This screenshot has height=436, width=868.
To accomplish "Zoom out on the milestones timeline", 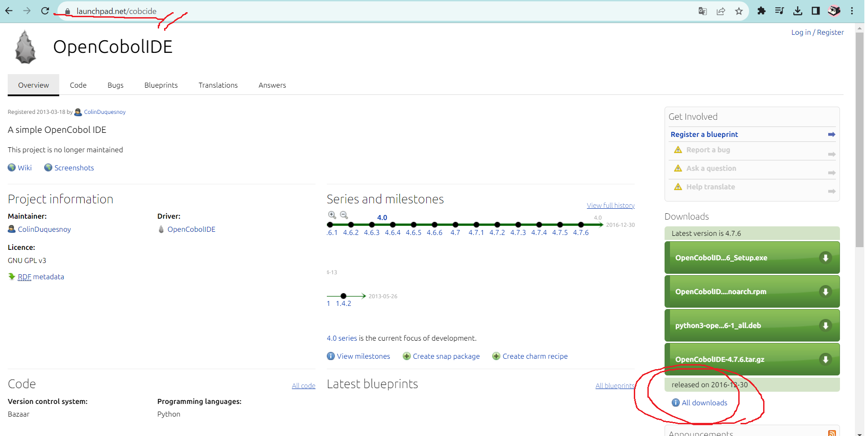I will click(344, 215).
